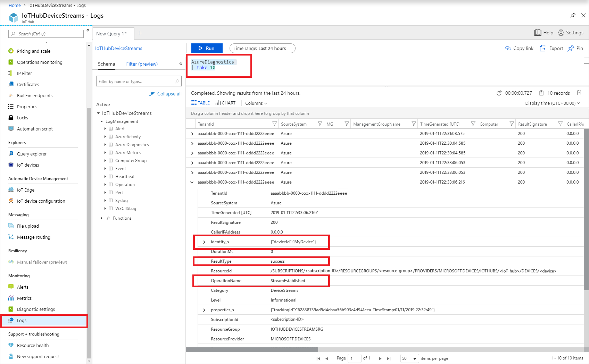Screen dimensions: 589x364
Task: Pin the query to dashboard
Action: pos(575,48)
